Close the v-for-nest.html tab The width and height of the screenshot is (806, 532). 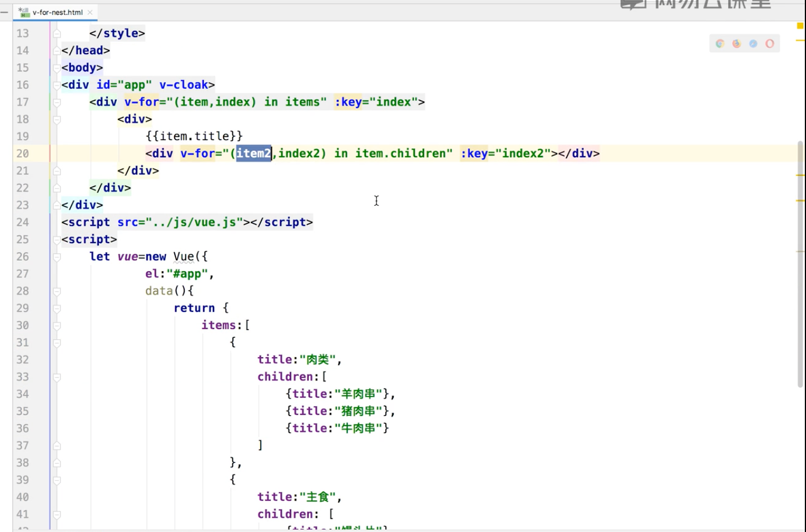point(90,12)
